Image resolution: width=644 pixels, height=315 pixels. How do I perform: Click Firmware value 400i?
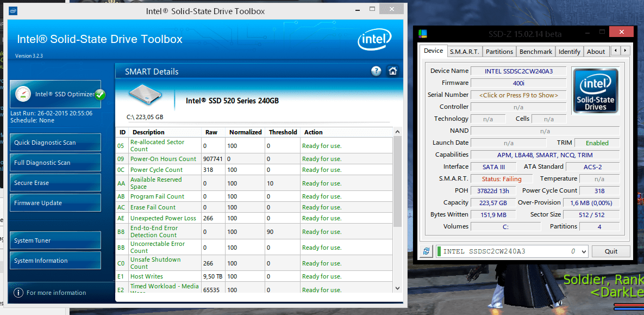518,83
